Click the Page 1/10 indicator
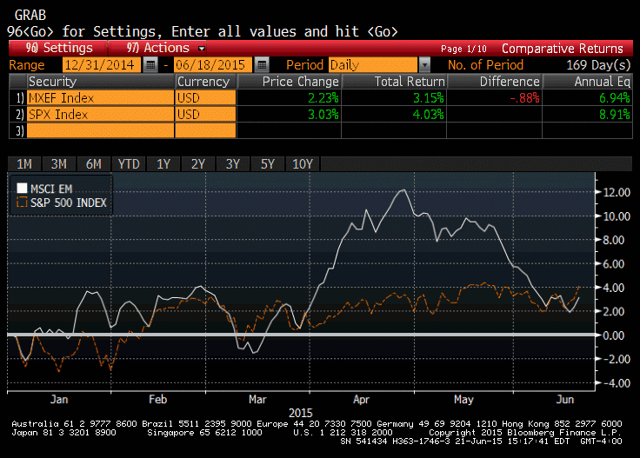 point(464,49)
